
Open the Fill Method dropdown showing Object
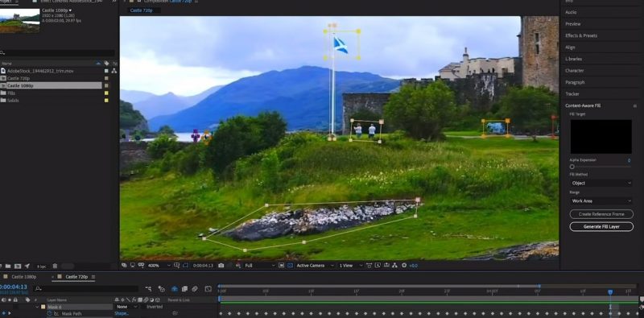tap(601, 183)
